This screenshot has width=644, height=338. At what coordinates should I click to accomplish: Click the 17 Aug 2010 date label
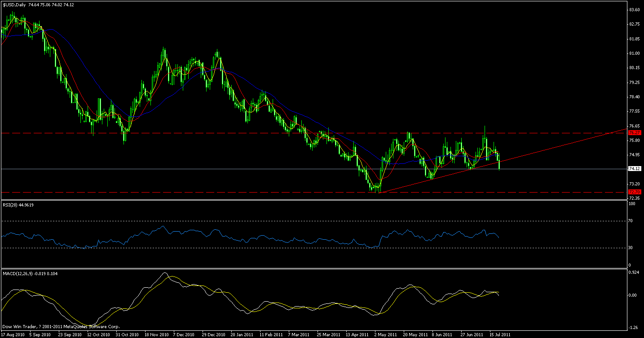(x=12, y=334)
